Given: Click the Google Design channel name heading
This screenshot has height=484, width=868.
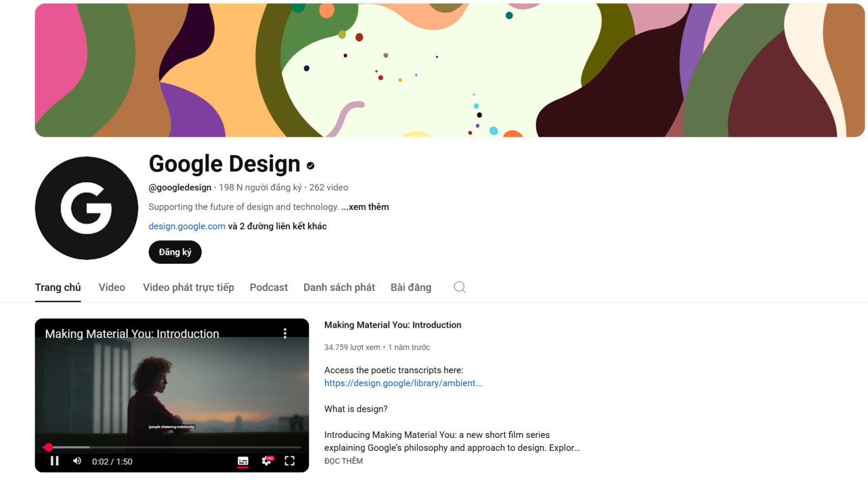Looking at the screenshot, I should click(225, 164).
